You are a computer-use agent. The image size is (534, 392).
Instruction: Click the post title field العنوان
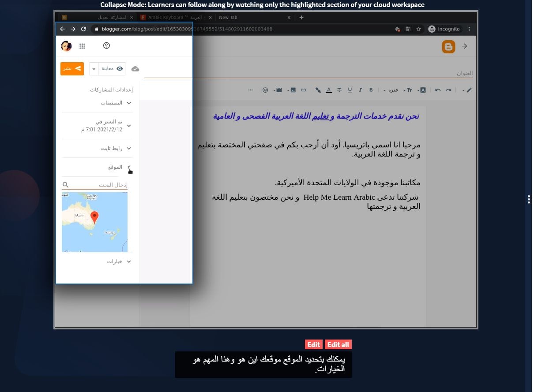click(x=309, y=73)
